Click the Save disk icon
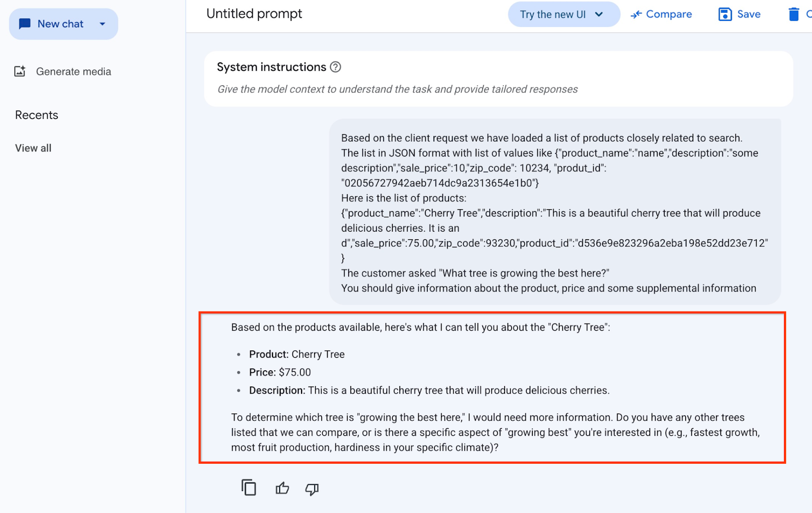Image resolution: width=812 pixels, height=513 pixels. coord(725,14)
